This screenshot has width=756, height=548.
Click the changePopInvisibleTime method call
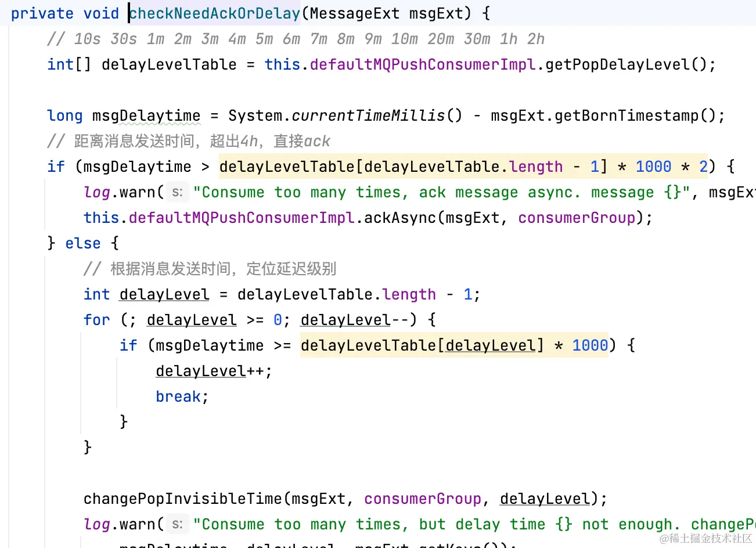tap(182, 499)
